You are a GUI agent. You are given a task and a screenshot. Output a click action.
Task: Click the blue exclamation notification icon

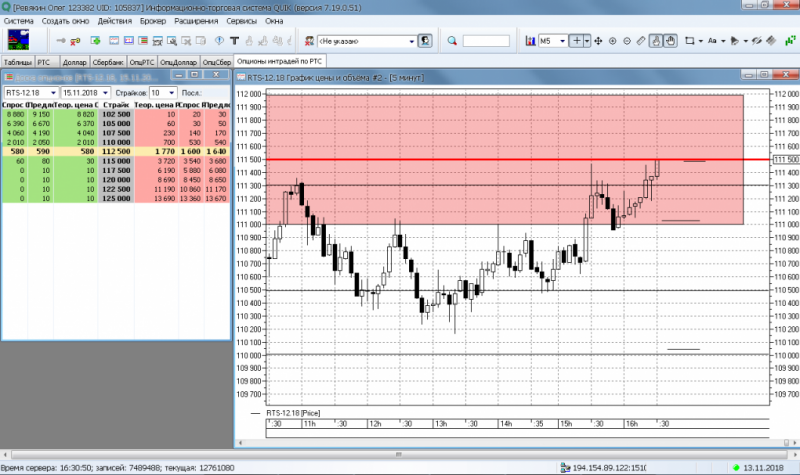click(219, 41)
